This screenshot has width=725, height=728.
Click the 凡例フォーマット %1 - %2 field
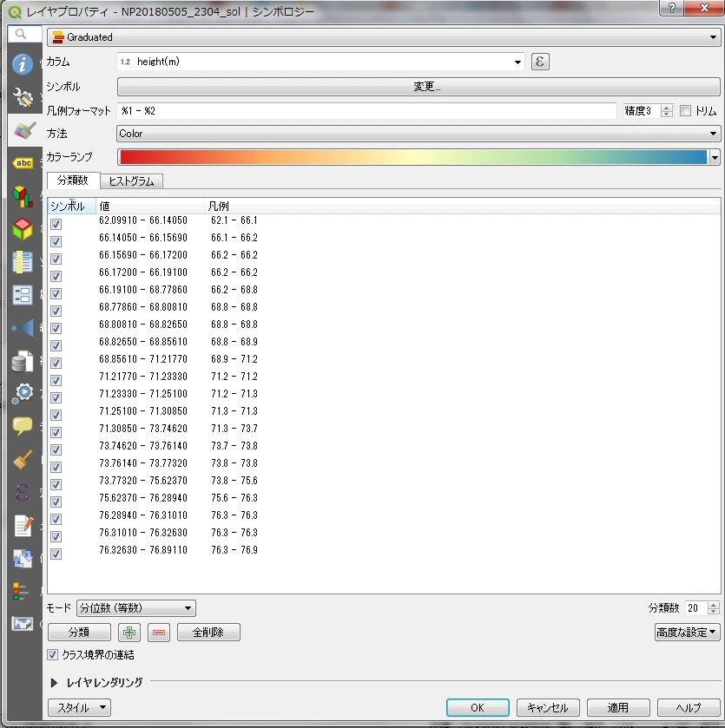coord(366,110)
